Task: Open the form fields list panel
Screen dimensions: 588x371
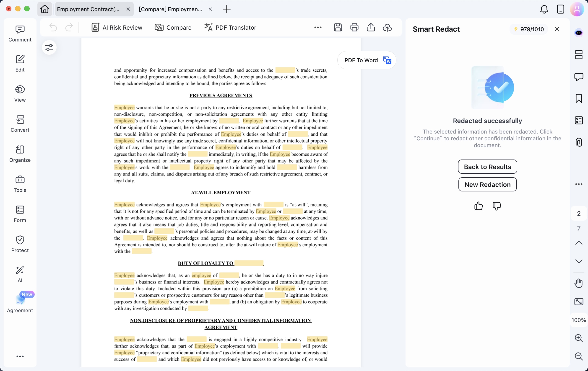Action: (579, 121)
